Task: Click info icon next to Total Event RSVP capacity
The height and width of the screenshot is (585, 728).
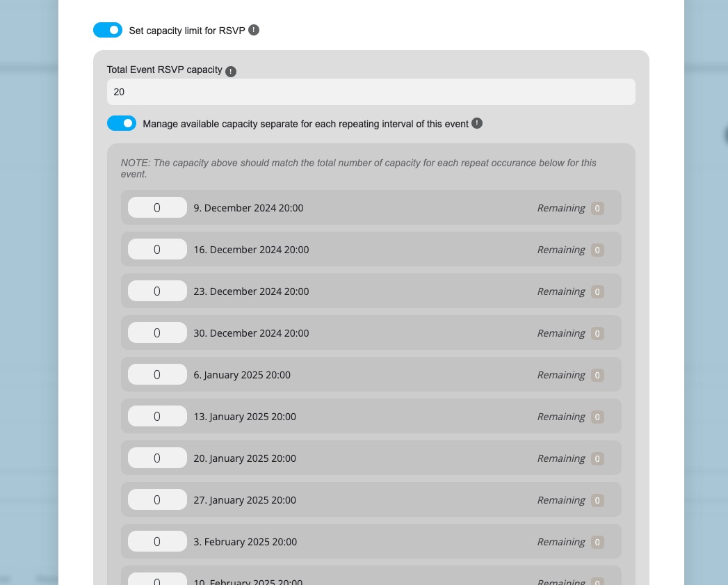Action: 231,71
